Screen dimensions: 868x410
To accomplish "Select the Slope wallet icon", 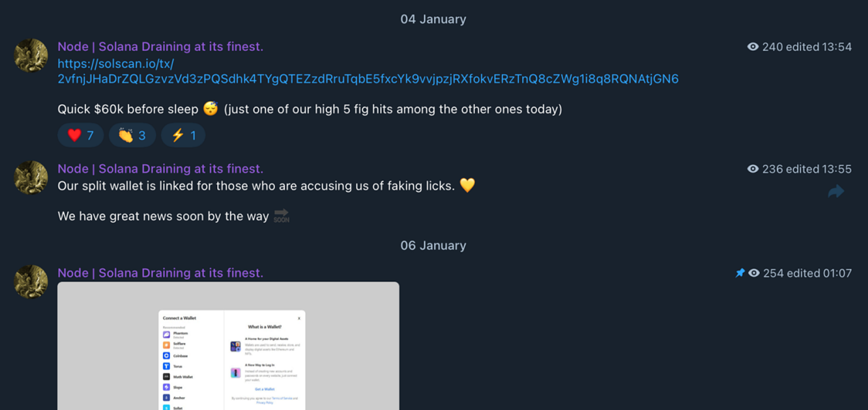I will (x=166, y=387).
